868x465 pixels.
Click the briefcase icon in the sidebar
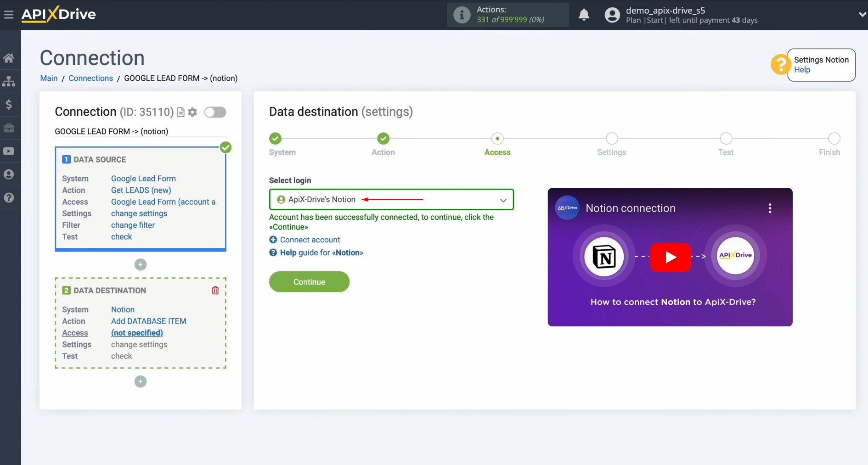(x=9, y=128)
